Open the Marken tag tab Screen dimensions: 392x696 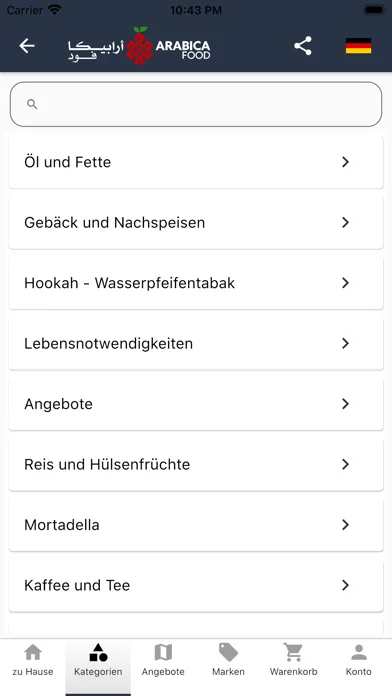[228, 660]
